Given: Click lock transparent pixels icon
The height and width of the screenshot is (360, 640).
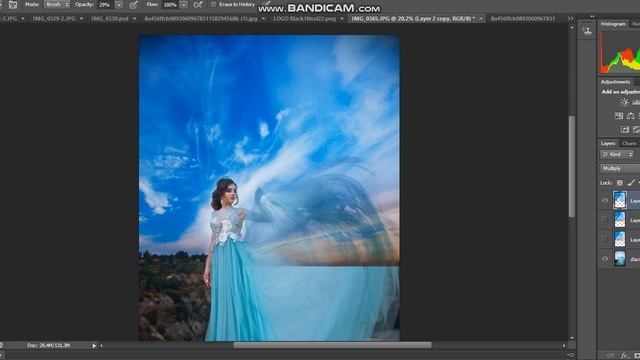Looking at the screenshot, I should (620, 183).
